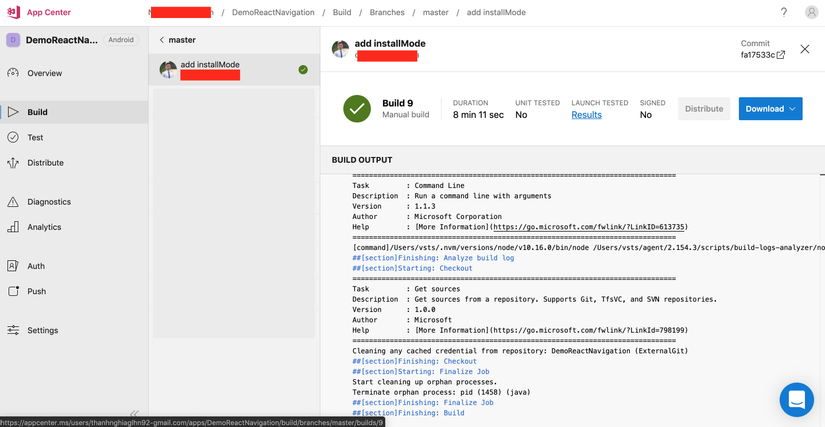Select the add installMode build row
The height and width of the screenshot is (427, 825).
pos(234,69)
